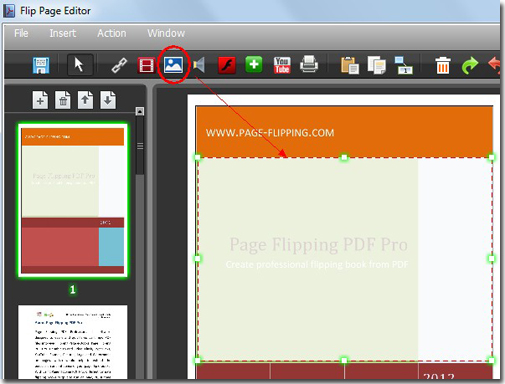
Task: Open the File menu
Action: click(21, 33)
